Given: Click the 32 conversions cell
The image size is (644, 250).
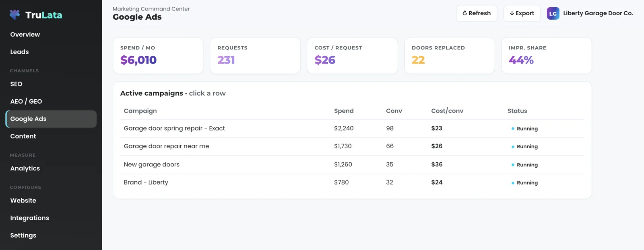Looking at the screenshot, I should coord(390,182).
